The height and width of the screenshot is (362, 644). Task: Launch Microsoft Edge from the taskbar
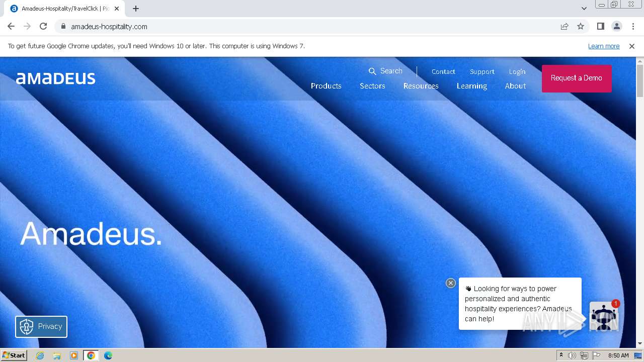coord(108,355)
